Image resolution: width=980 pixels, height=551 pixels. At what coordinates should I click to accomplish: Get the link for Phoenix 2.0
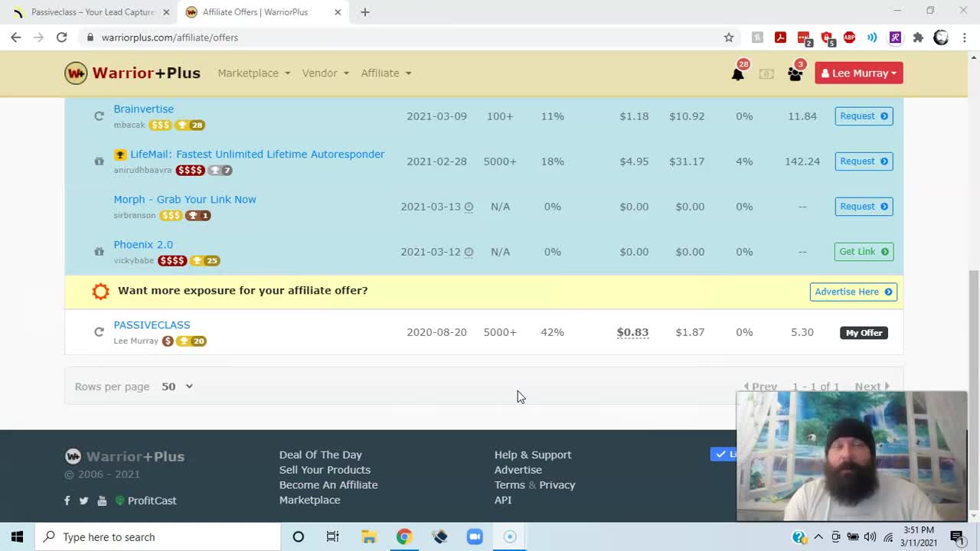pos(864,252)
